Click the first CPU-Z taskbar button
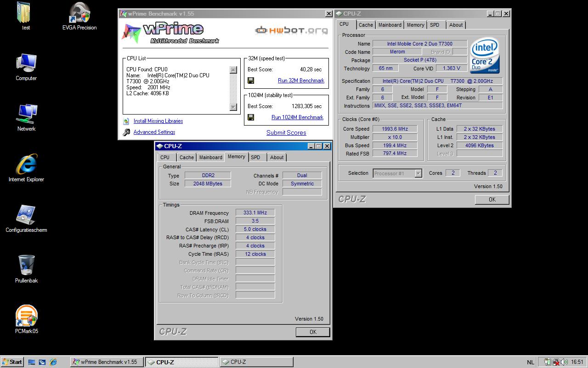This screenshot has width=588, height=368. [181, 362]
